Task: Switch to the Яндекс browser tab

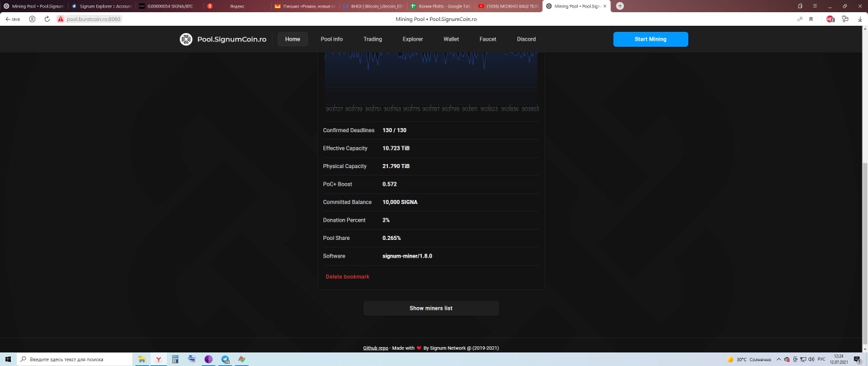Action: pos(236,6)
